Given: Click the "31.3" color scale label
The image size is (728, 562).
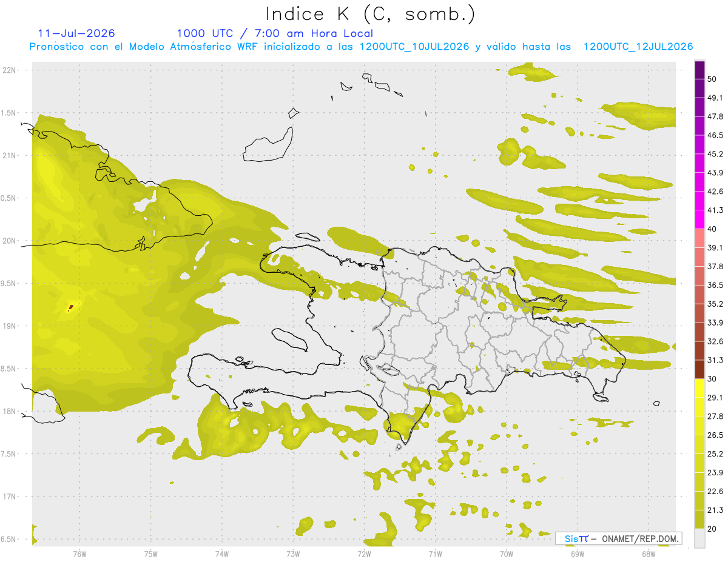Looking at the screenshot, I should (715, 360).
